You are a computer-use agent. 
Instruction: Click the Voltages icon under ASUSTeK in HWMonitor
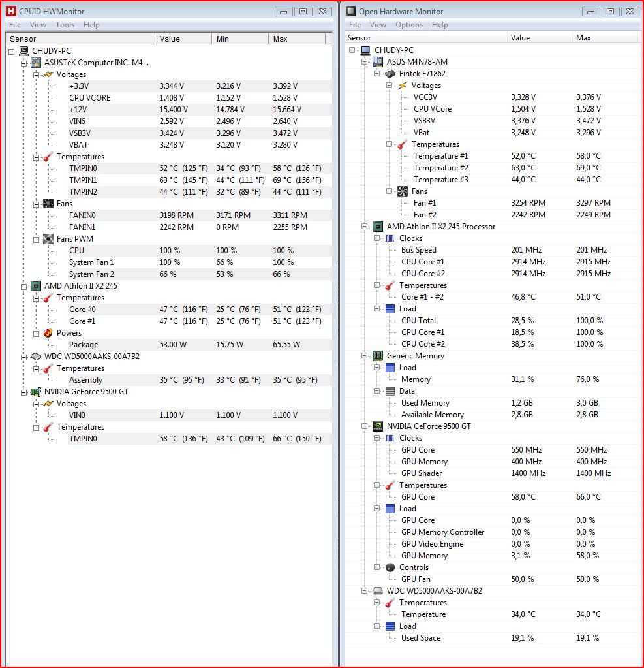[48, 74]
